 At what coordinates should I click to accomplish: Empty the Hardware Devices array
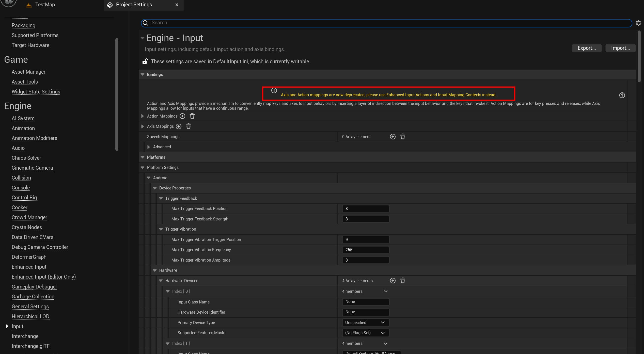pyautogui.click(x=403, y=281)
